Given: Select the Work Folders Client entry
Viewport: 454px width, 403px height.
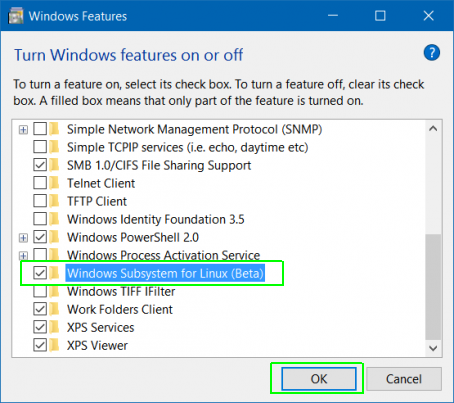Looking at the screenshot, I should (120, 309).
